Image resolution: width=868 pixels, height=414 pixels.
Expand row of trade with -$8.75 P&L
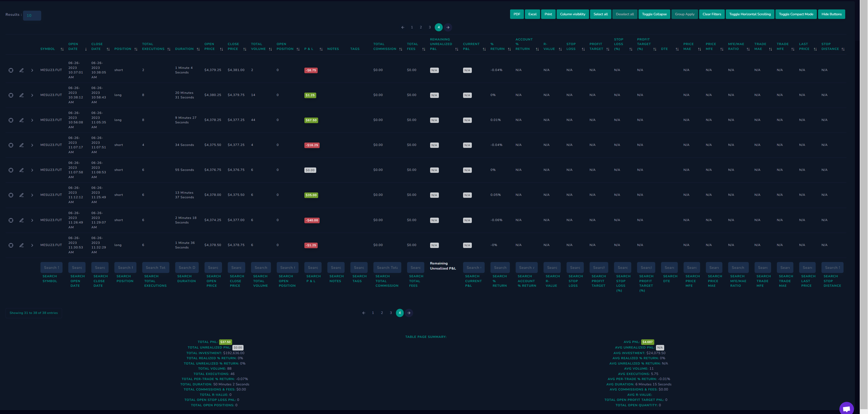[32, 70]
